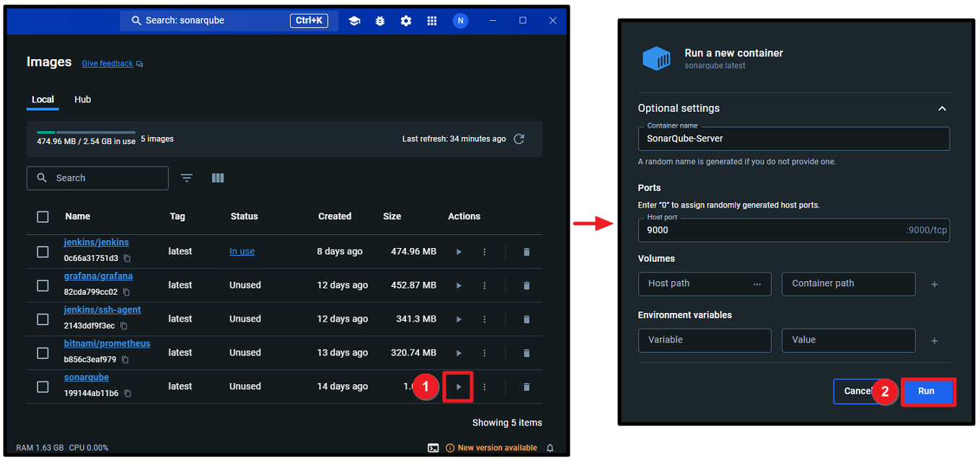
Task: Open more actions menu for jenkins/jenkins
Action: [485, 252]
